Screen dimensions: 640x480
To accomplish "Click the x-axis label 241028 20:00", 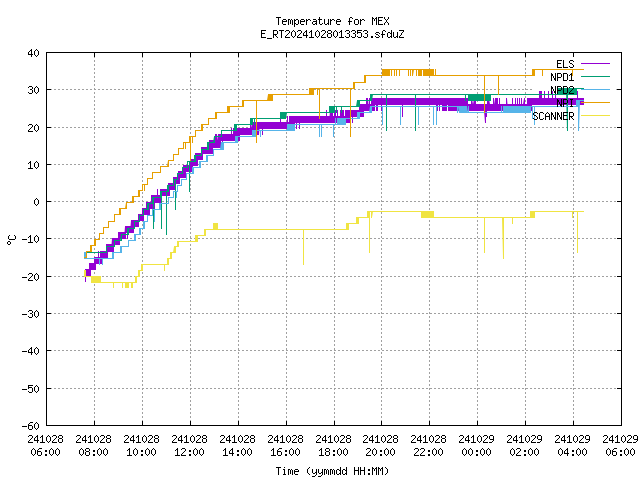I will click(x=381, y=445).
